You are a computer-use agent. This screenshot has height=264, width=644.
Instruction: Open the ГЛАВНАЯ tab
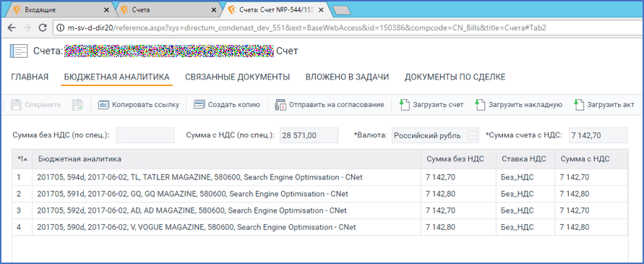coord(30,77)
